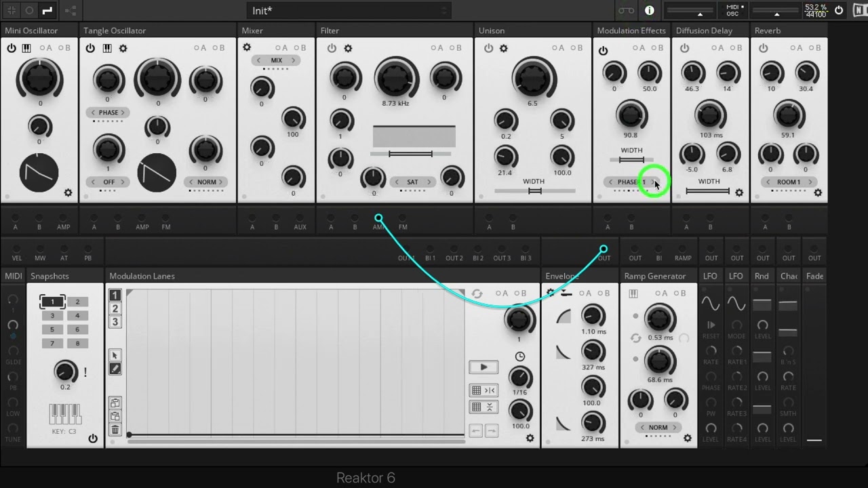Toggle the Mini Oscillator power button

12,48
